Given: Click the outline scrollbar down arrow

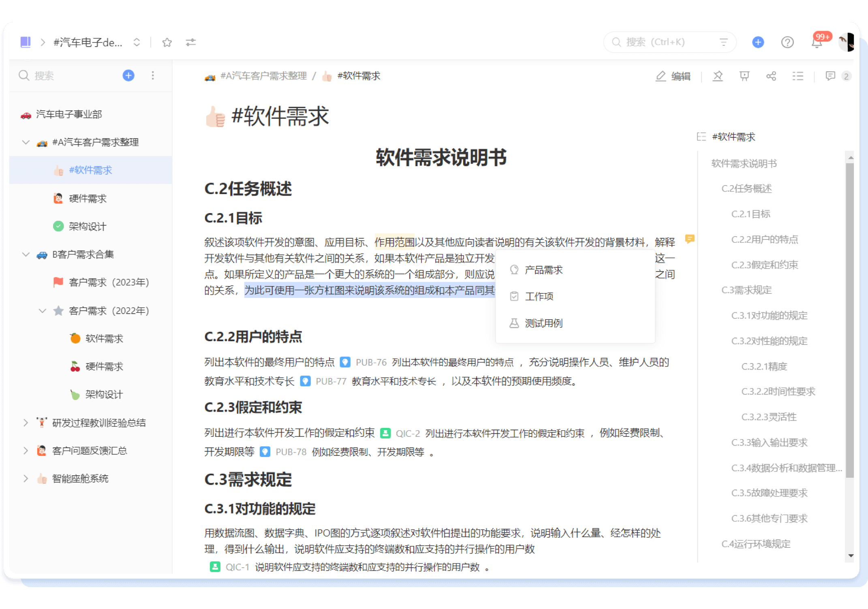Looking at the screenshot, I should (851, 556).
